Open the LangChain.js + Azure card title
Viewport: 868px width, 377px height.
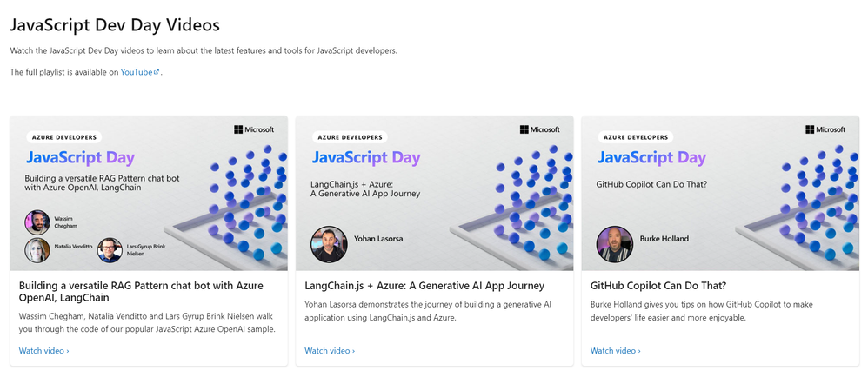point(424,285)
